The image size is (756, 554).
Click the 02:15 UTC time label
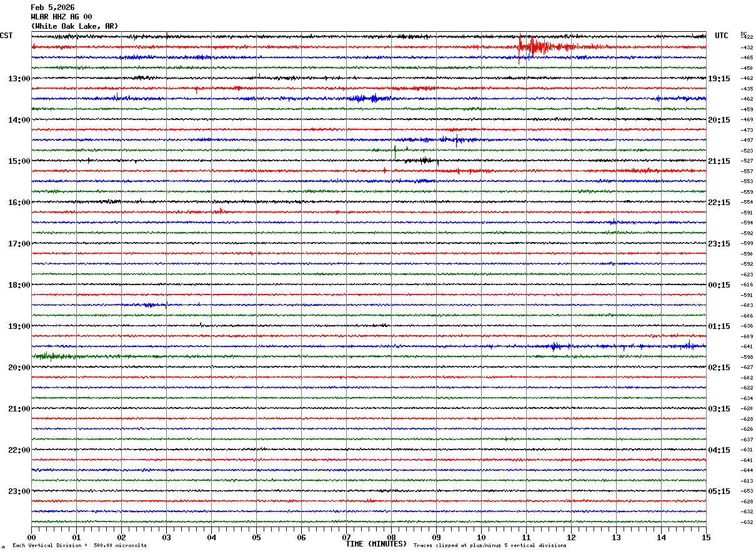coord(719,368)
